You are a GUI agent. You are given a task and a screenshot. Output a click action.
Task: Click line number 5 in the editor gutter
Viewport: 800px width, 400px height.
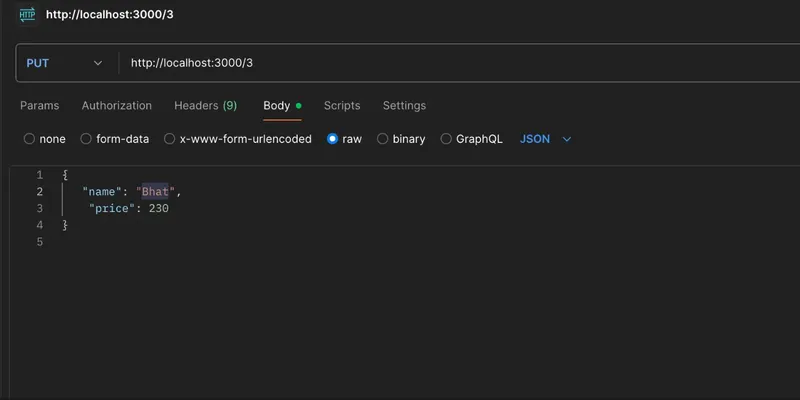point(40,242)
